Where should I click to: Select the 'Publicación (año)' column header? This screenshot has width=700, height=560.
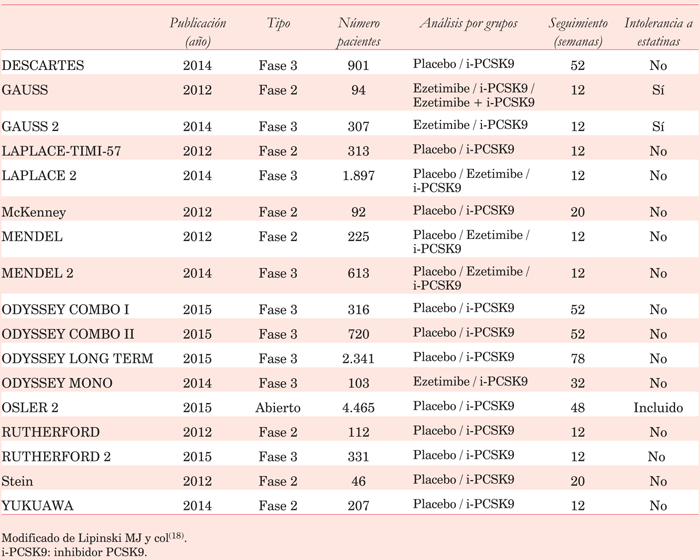coord(197,32)
